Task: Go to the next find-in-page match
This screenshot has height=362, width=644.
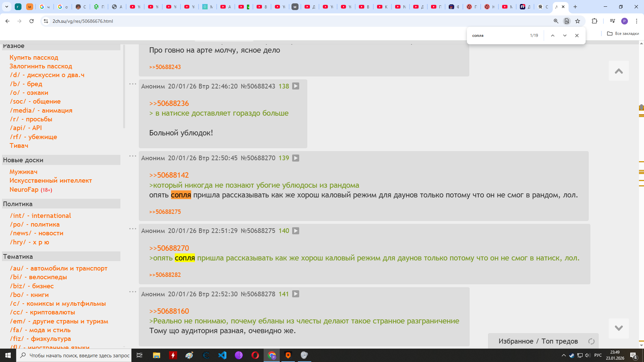Action: [565, 36]
